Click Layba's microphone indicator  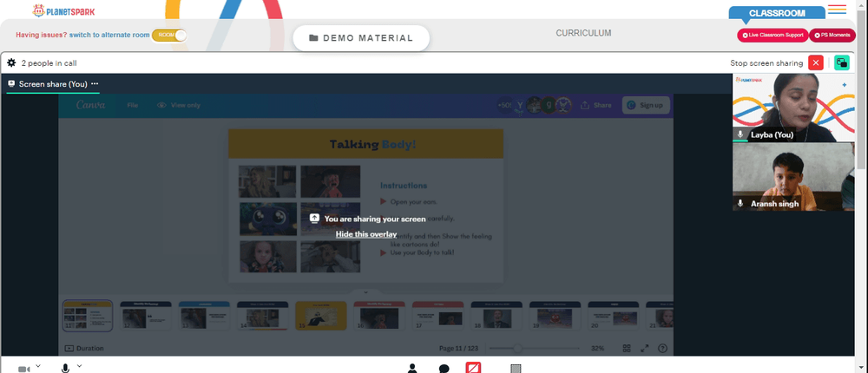pos(740,134)
